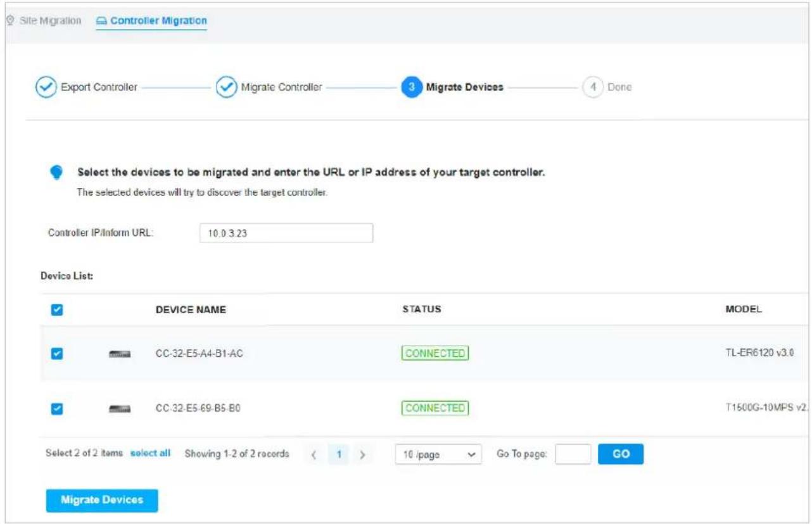Click CONNECTED status of CC-32-E5-A4-B1-AC
The height and width of the screenshot is (524, 812).
point(435,353)
